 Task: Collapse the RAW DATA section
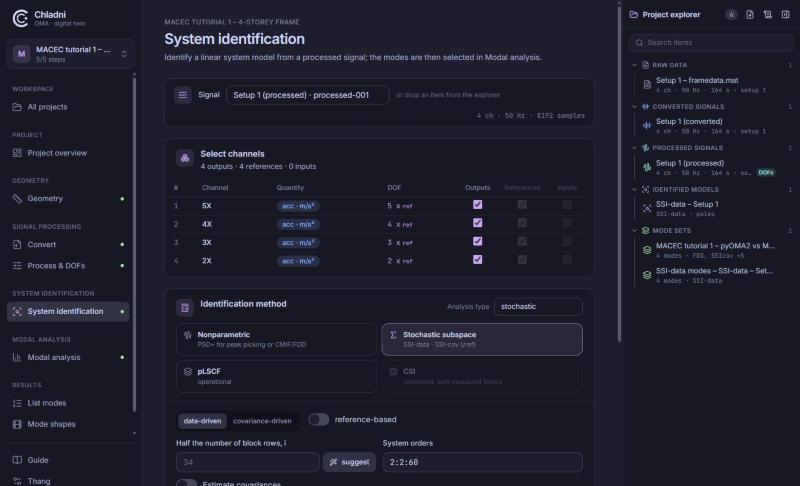coord(634,65)
